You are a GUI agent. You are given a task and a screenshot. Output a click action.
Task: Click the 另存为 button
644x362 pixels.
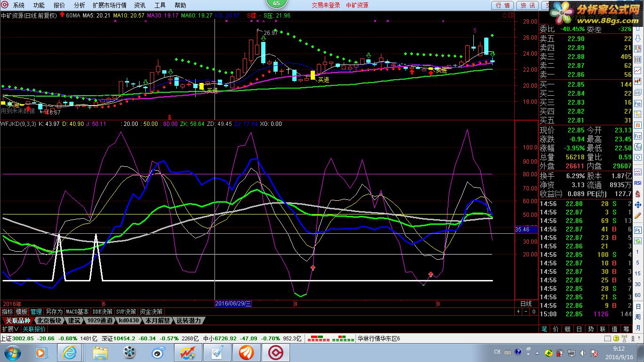[x=54, y=312]
